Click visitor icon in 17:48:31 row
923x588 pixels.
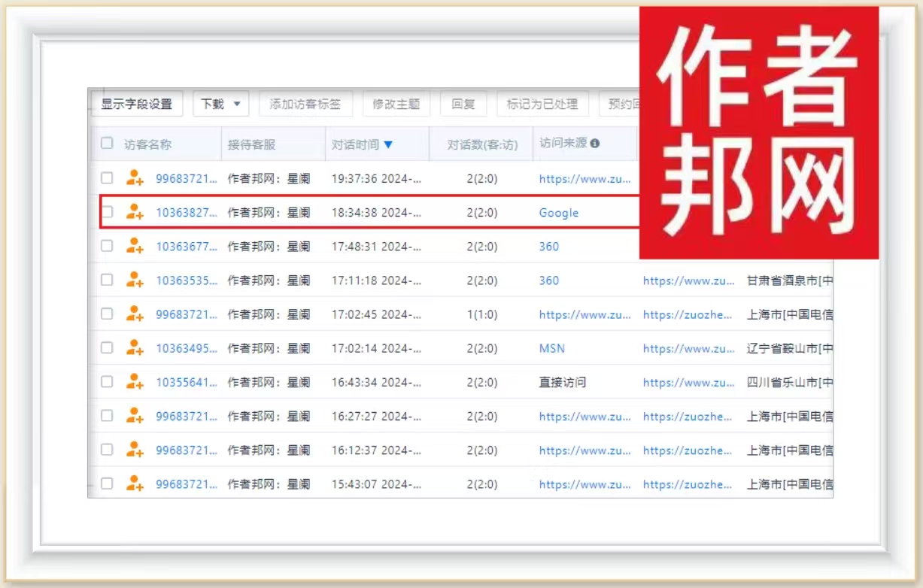tap(135, 246)
